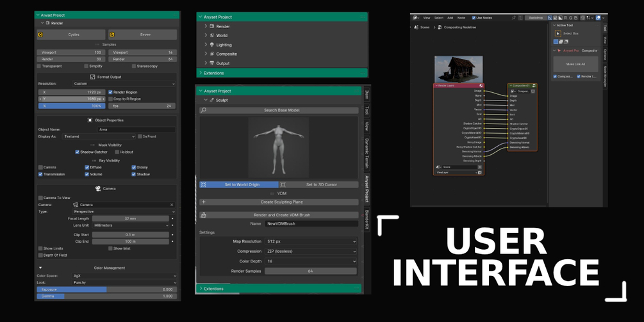The width and height of the screenshot is (644, 322).
Task: Click the Sculpt brush icon in panel header
Action: [x=212, y=100]
